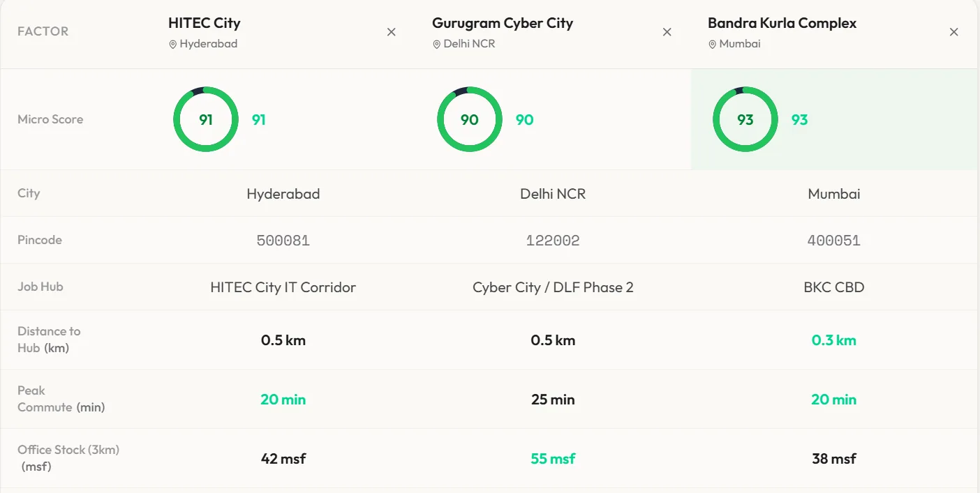Click the Job Hub row label

tap(40, 287)
